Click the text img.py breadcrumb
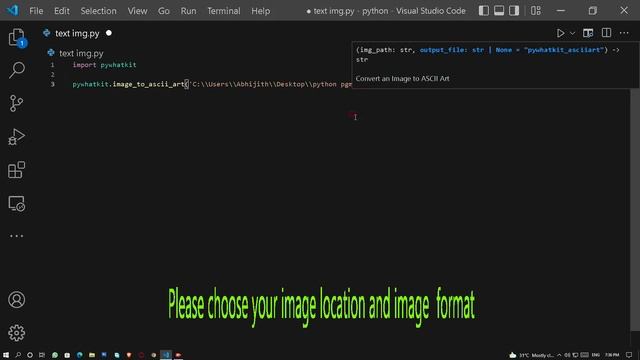This screenshot has width=640, height=360. 81,53
